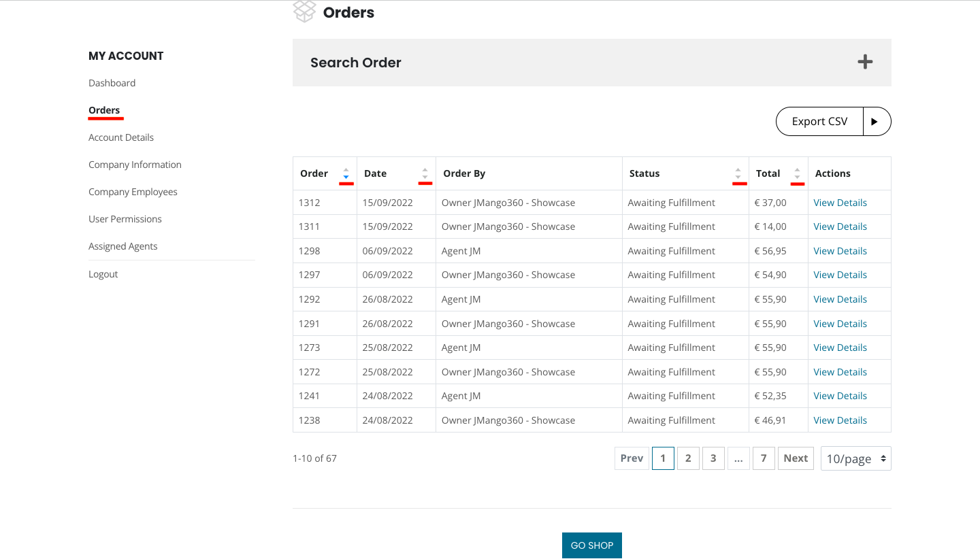Click the ellipsis pagination button
Image resolution: width=980 pixels, height=559 pixels.
[x=738, y=458]
